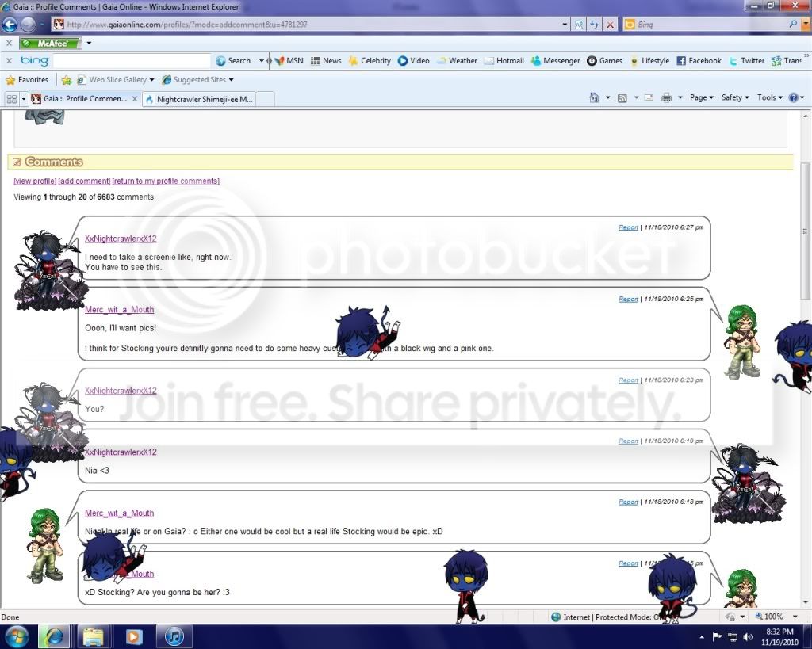812x649 pixels.
Task: Click the vertical page scrollbar thumb
Action: coord(805,231)
